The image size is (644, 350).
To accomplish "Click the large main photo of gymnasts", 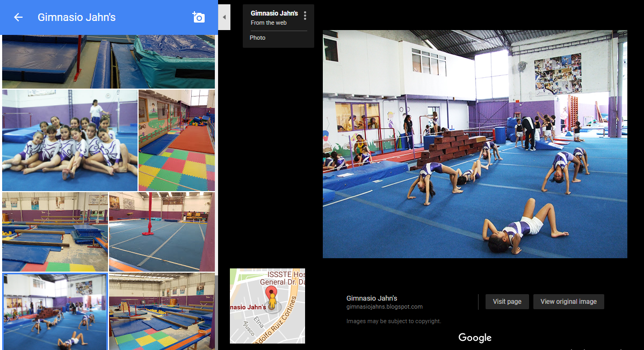I will coord(475,144).
